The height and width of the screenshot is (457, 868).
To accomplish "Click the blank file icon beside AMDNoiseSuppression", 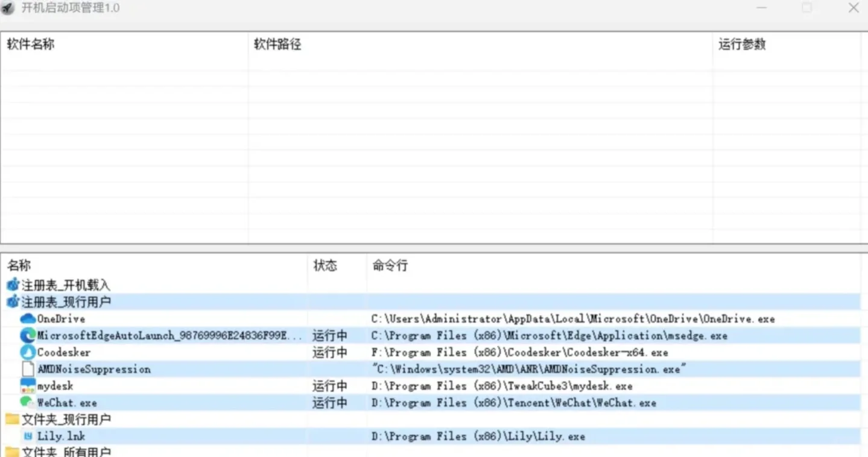I will [x=28, y=369].
